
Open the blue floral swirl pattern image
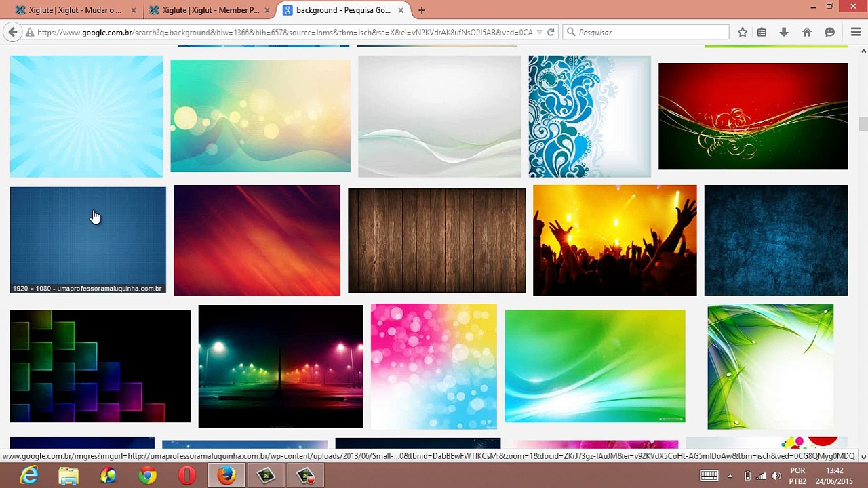tap(589, 116)
